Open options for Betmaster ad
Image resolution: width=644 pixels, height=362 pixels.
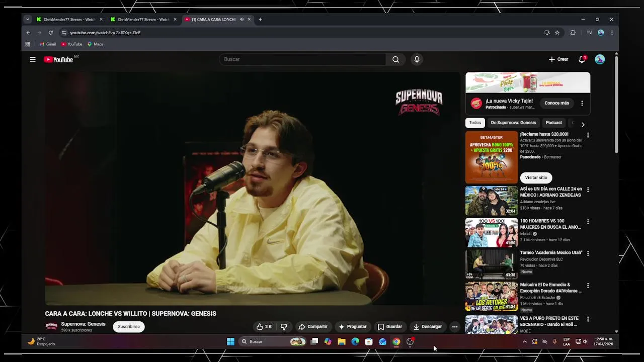pos(588,135)
